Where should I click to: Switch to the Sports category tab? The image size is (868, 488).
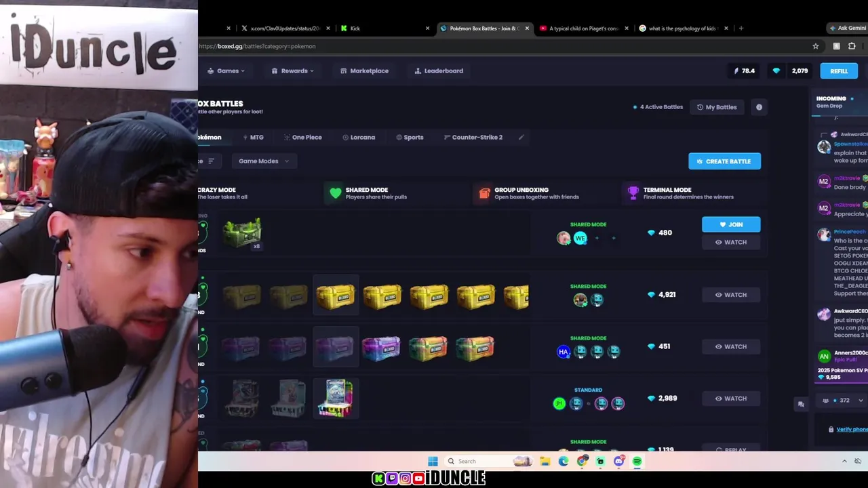click(410, 137)
